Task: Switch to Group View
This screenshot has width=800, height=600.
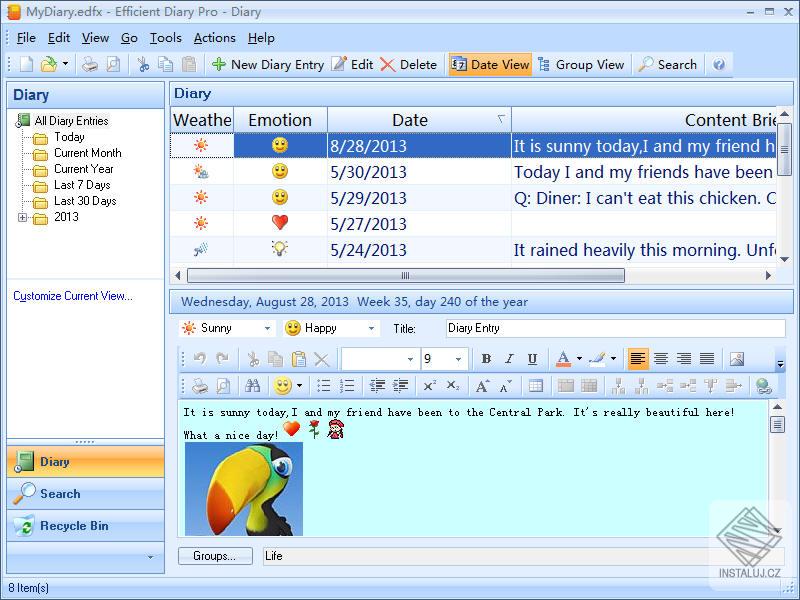Action: click(x=581, y=64)
